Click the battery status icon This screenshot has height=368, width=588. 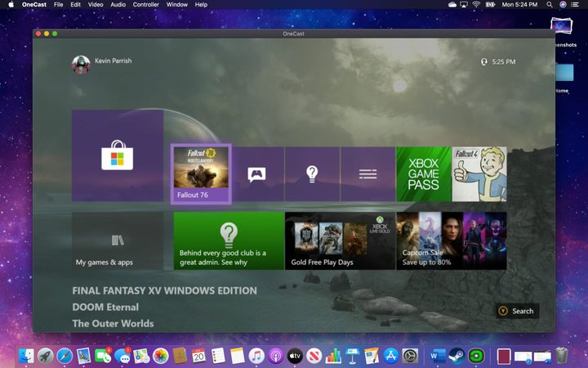490,5
